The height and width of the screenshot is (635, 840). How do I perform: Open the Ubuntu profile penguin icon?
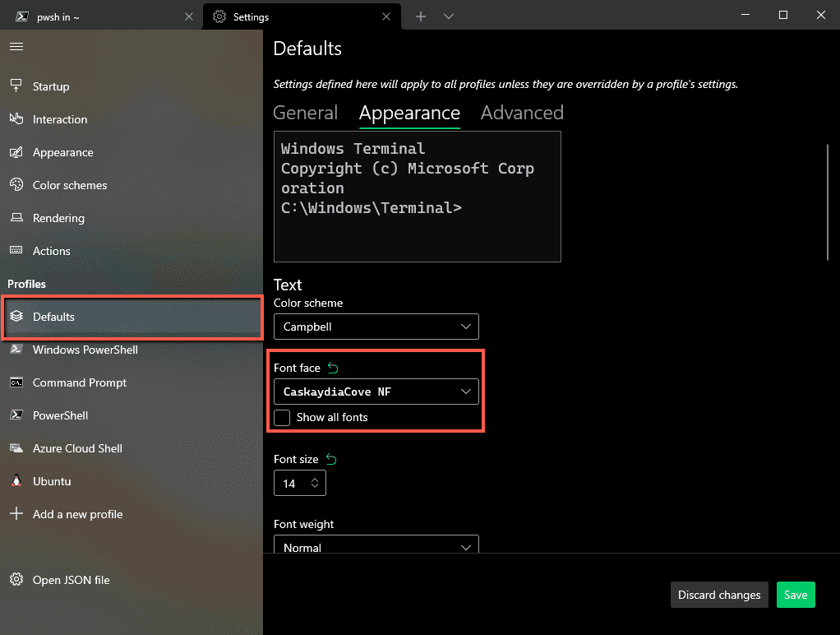tap(16, 481)
